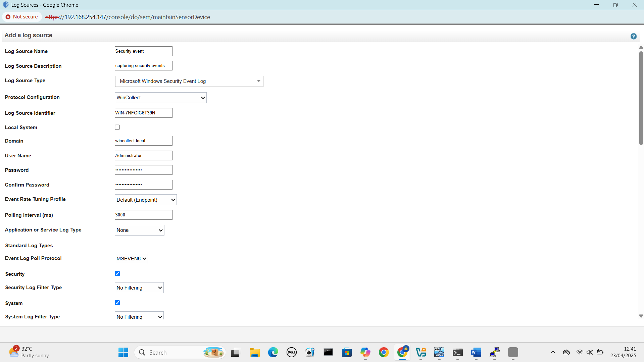Viewport: 644px width, 362px height.
Task: Click the form's vertical scrollbar thumb
Action: pyautogui.click(x=641, y=98)
